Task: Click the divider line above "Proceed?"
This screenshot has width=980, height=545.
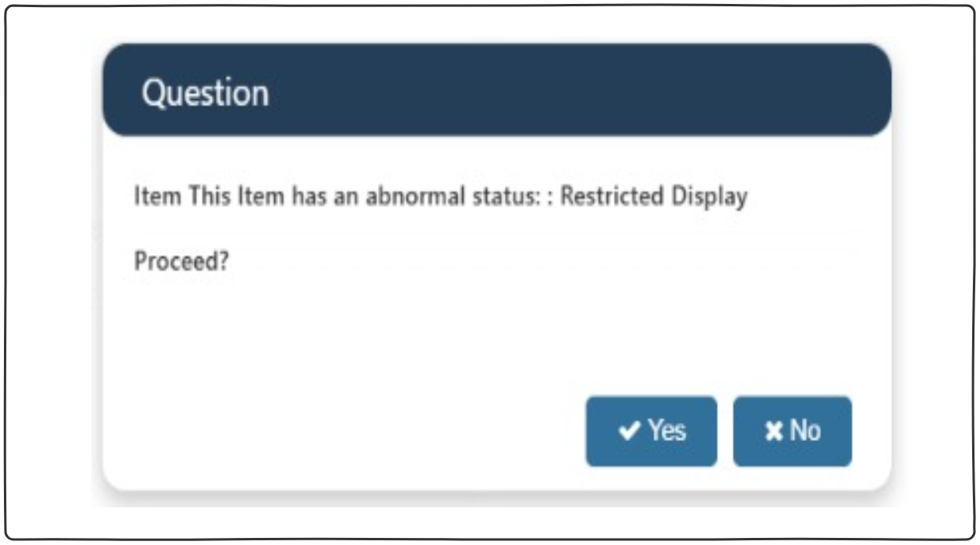Action: point(496,232)
